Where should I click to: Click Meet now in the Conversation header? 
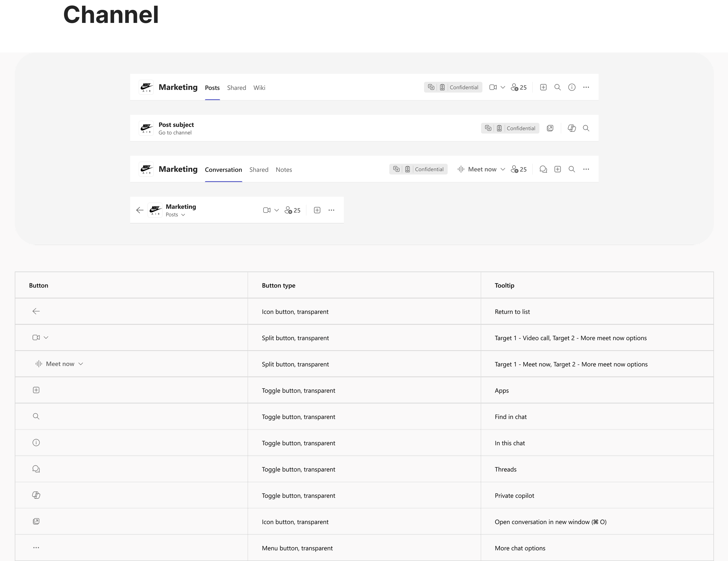477,169
